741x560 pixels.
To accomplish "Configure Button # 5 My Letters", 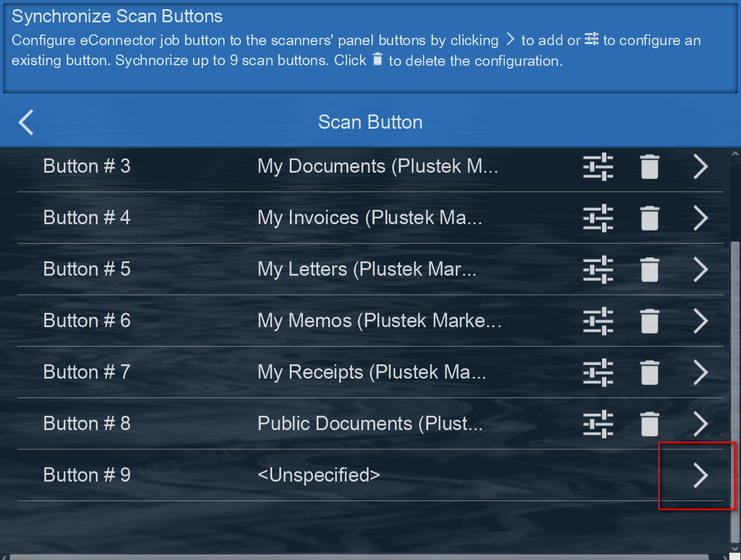I will coord(598,270).
